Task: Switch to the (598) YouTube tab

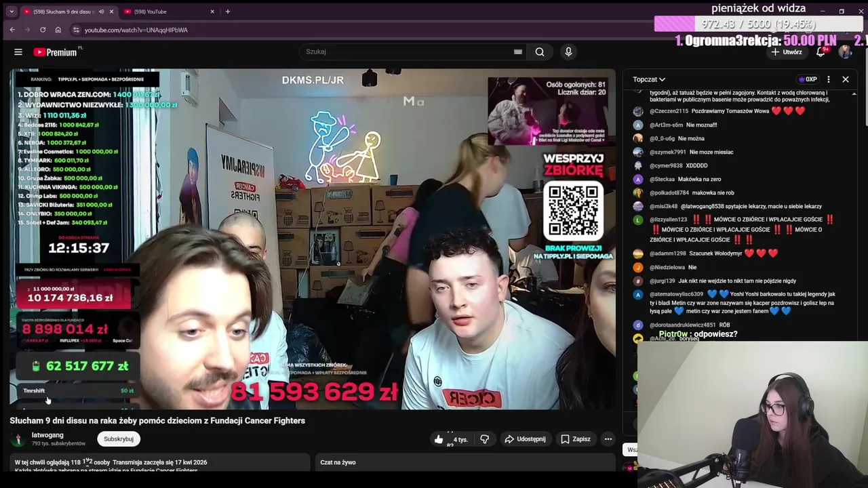Action: [x=169, y=12]
